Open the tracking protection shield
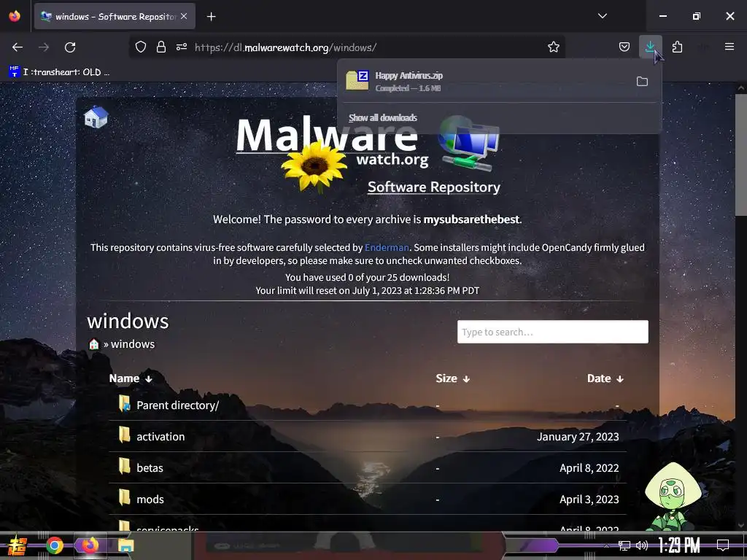Screen dimensions: 747x560 pyautogui.click(x=141, y=47)
